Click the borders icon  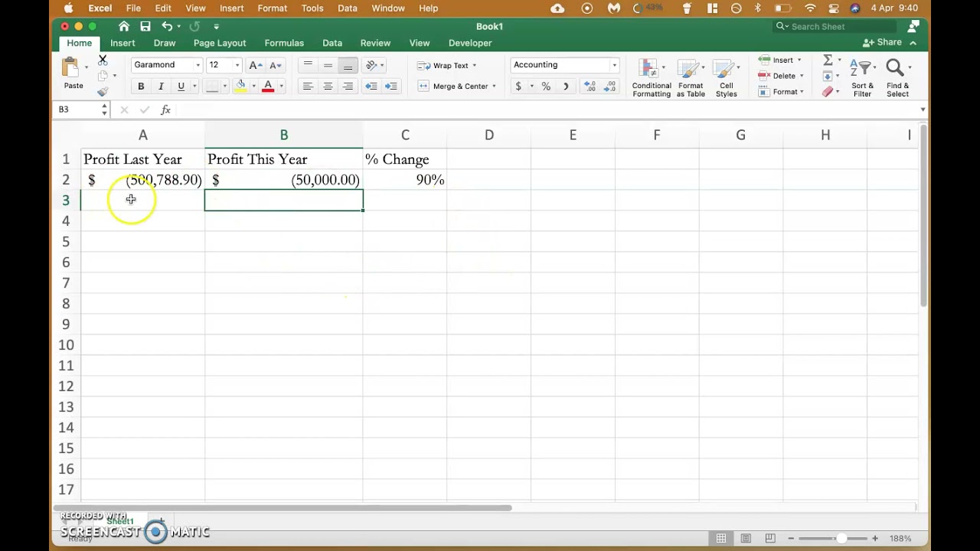coord(212,86)
